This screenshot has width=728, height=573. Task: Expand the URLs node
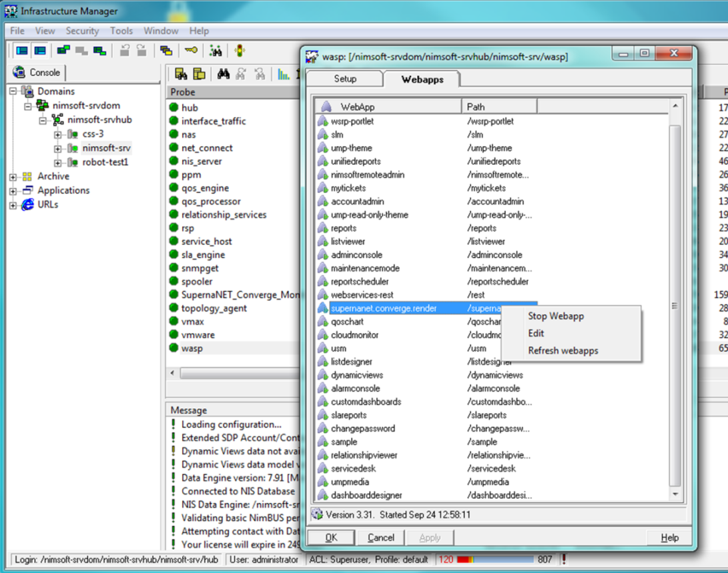click(x=13, y=205)
